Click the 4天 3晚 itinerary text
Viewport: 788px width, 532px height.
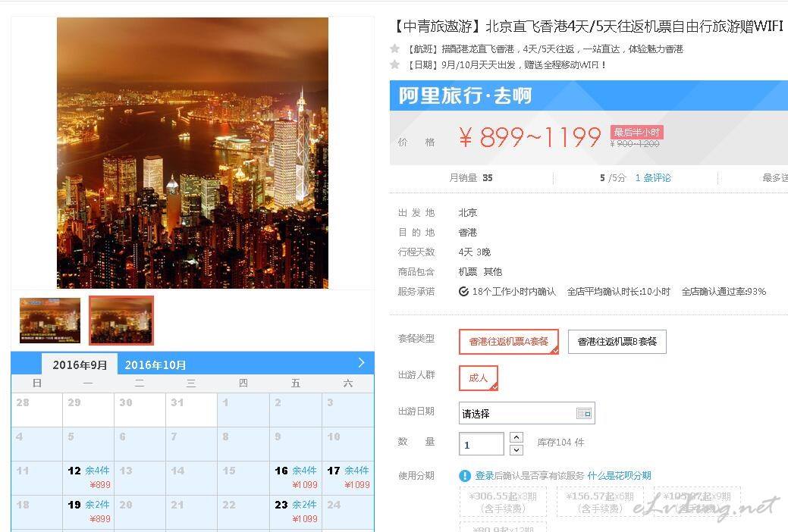click(x=475, y=252)
